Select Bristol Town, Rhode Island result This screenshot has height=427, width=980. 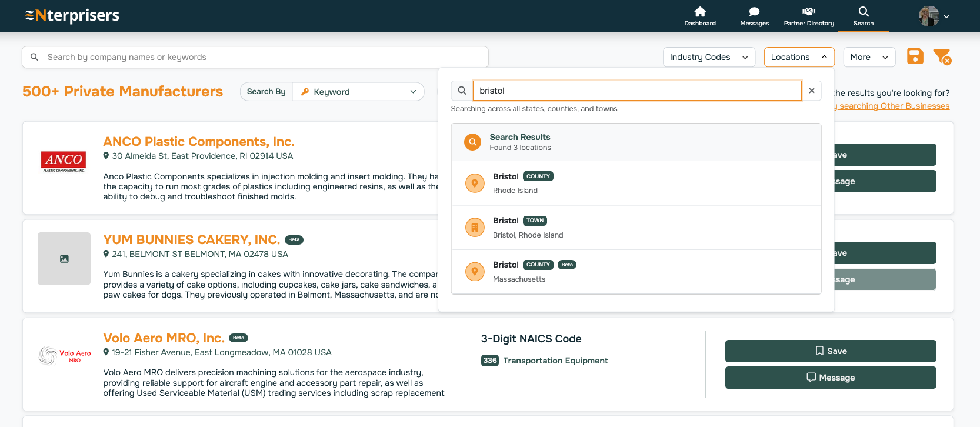(x=635, y=228)
